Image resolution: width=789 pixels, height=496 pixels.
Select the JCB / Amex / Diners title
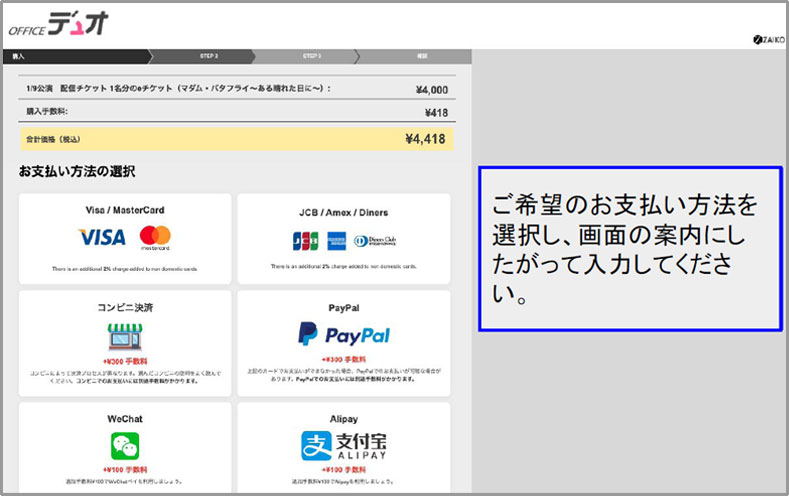(343, 212)
